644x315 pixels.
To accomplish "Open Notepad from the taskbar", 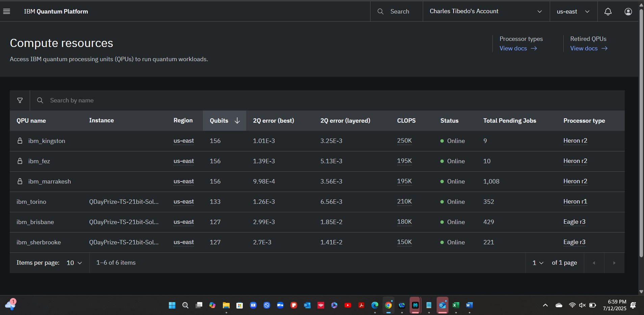I will [x=429, y=305].
